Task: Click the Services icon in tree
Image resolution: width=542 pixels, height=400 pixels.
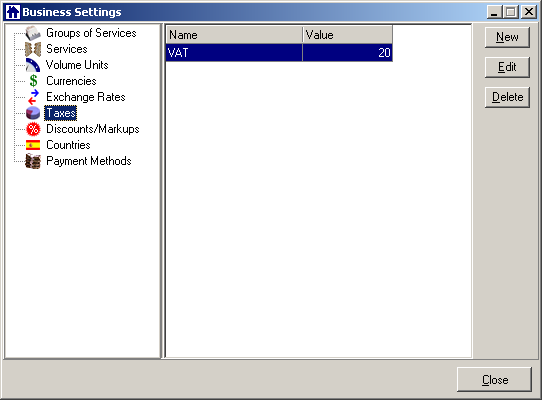Action: [33, 49]
